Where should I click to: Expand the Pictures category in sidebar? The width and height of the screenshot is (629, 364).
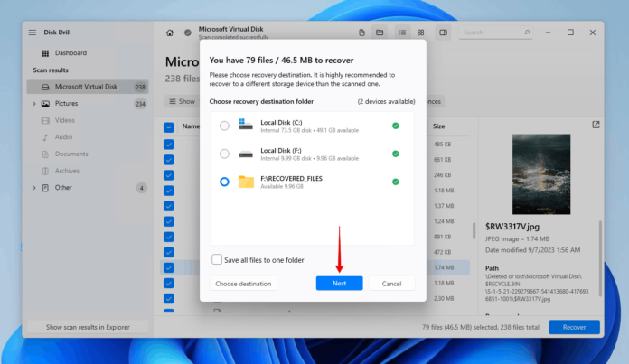pos(34,104)
